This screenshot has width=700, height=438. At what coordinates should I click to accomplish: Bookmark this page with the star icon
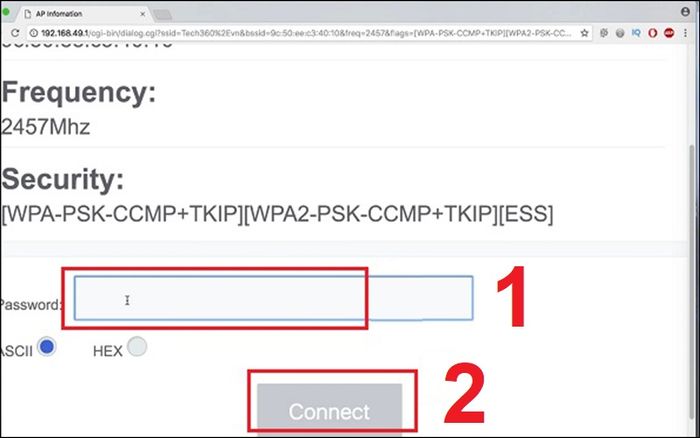(584, 33)
